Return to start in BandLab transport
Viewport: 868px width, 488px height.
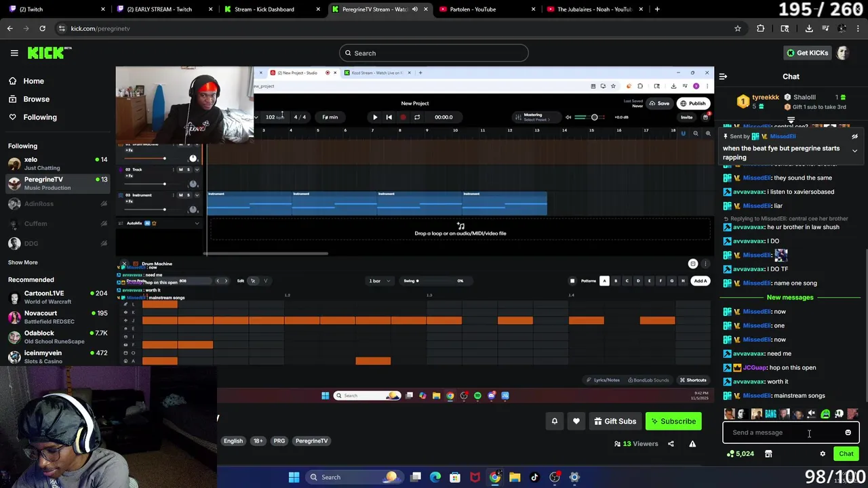[389, 117]
